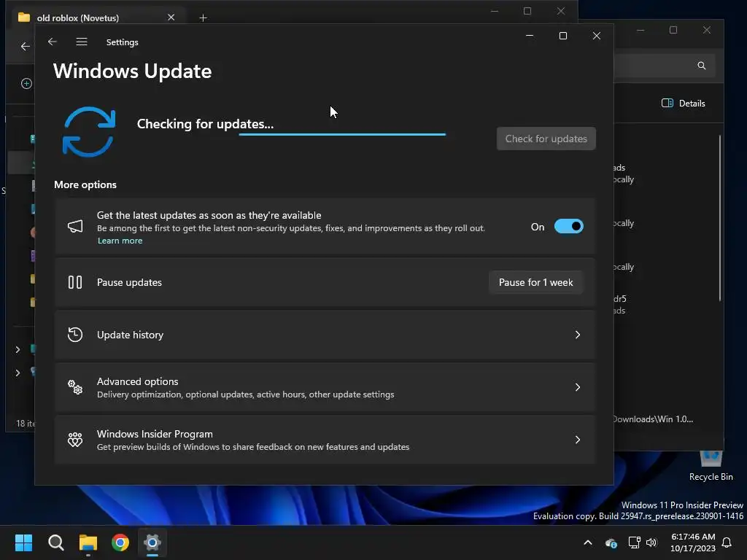
Task: Open the volume speaker tray icon
Action: click(651, 542)
